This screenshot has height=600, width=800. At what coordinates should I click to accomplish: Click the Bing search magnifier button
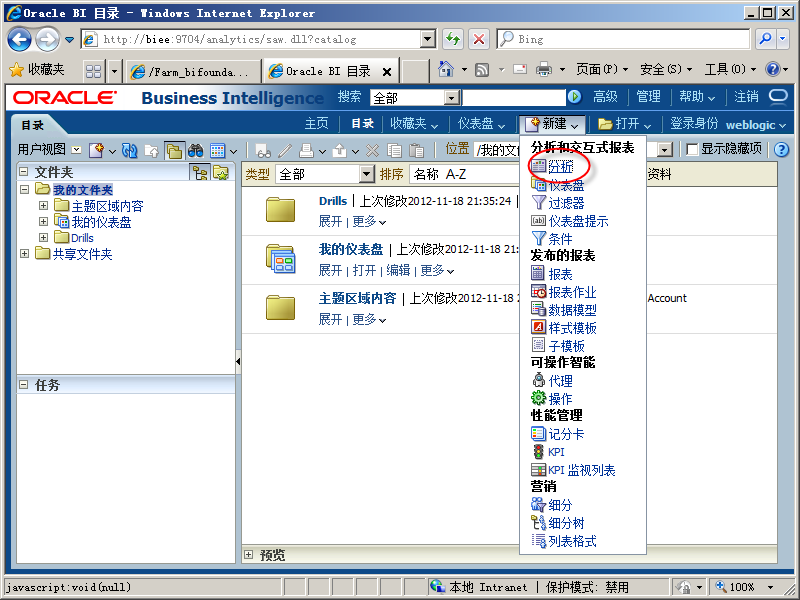click(766, 39)
